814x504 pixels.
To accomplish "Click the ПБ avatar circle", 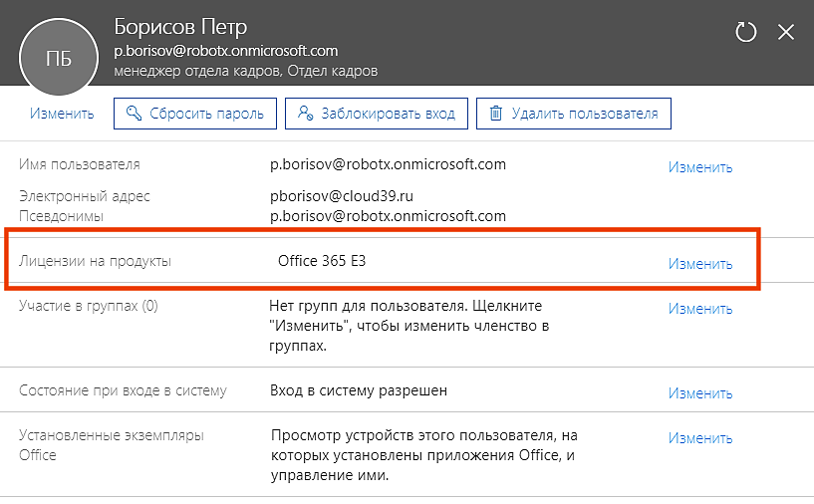I will tap(59, 58).
